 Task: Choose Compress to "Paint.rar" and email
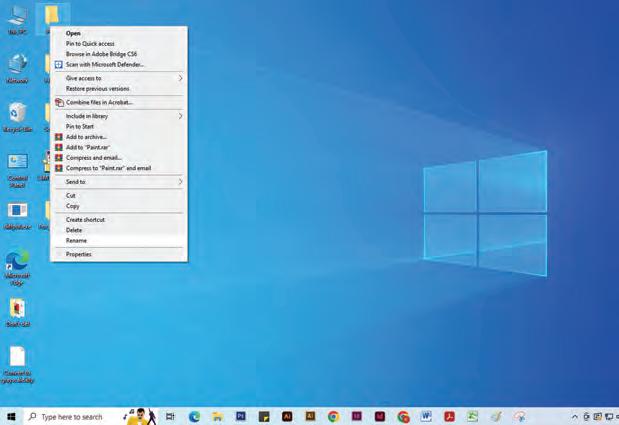coord(119,168)
